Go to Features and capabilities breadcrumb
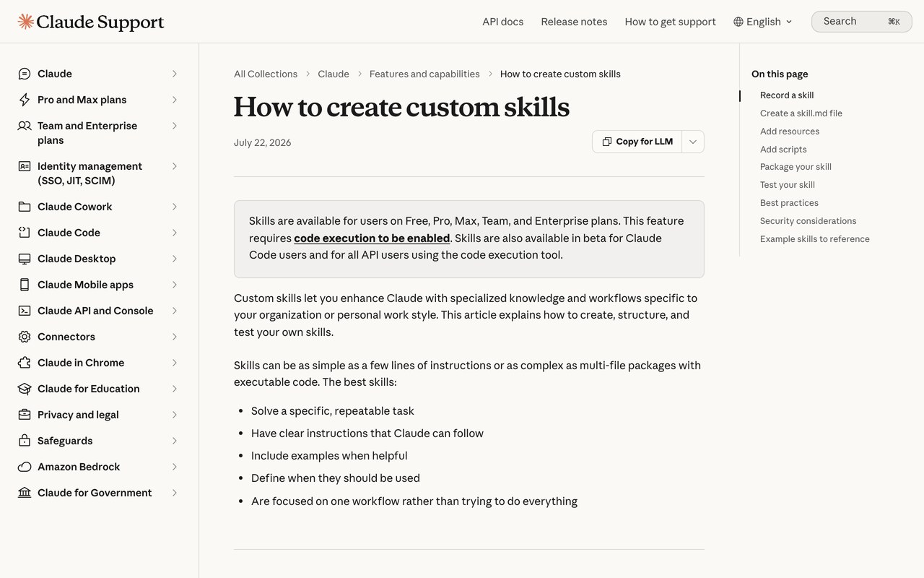Viewport: 924px width, 578px height. (424, 74)
